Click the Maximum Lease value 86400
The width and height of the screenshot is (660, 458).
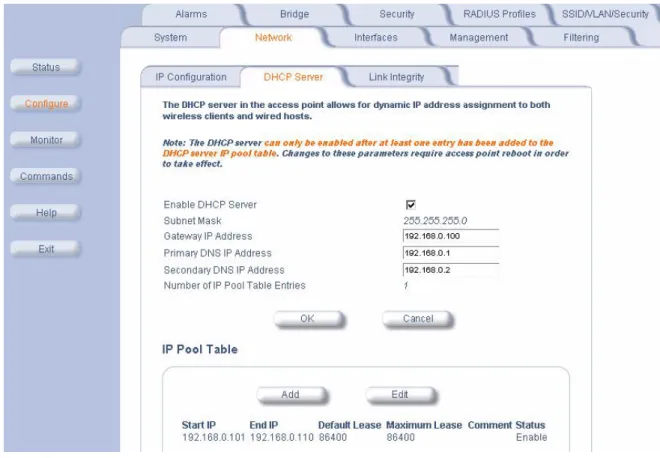tap(400, 437)
